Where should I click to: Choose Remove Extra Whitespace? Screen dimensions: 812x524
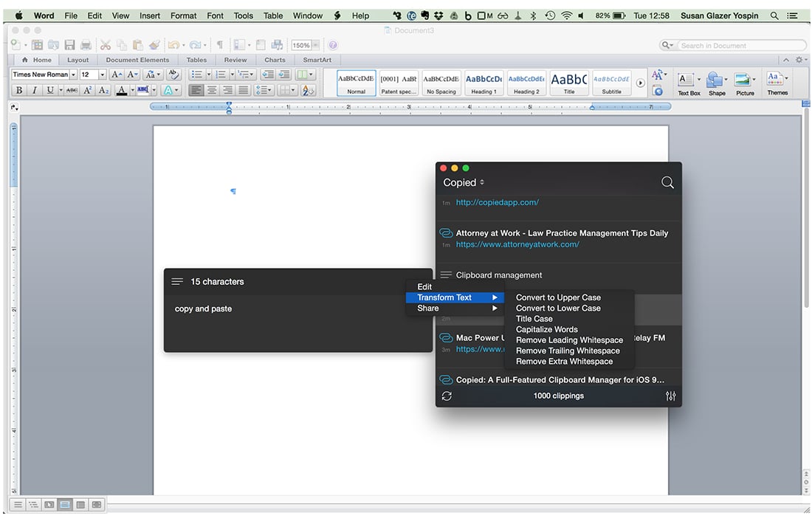[x=564, y=362]
